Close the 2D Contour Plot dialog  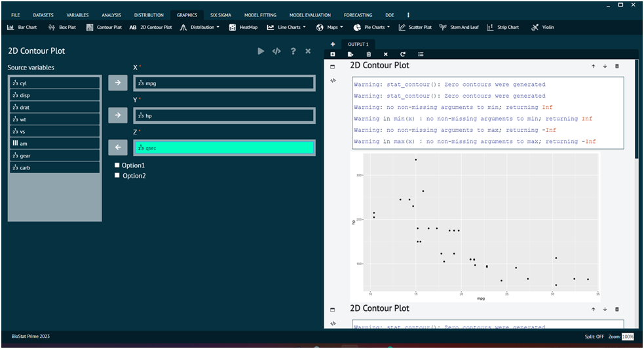[x=308, y=51]
